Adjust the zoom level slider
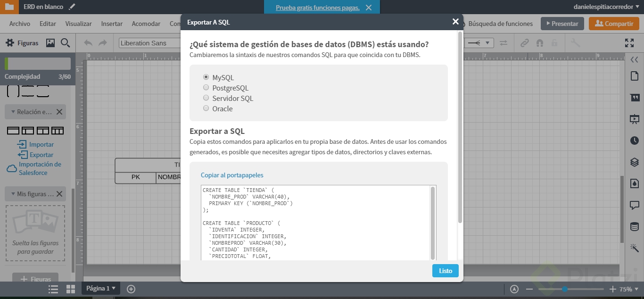 coord(564,289)
